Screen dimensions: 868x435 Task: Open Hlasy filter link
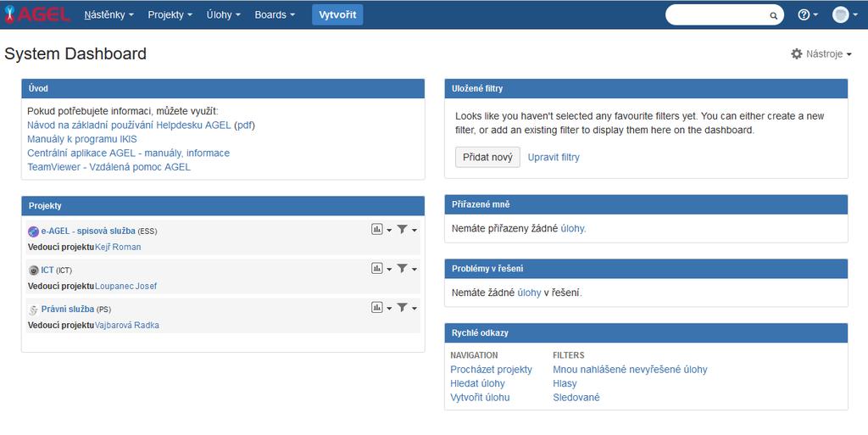pos(565,383)
